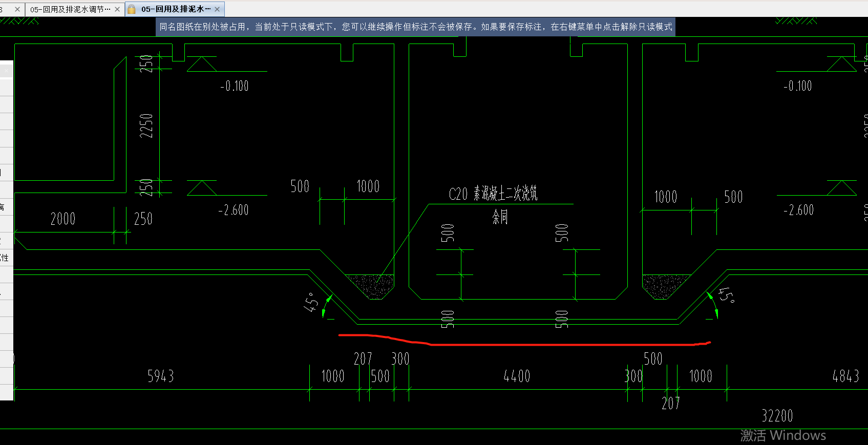868x445 pixels.
Task: Close the inactive 05-回用及排泥水调节 tab
Action: pos(117,9)
